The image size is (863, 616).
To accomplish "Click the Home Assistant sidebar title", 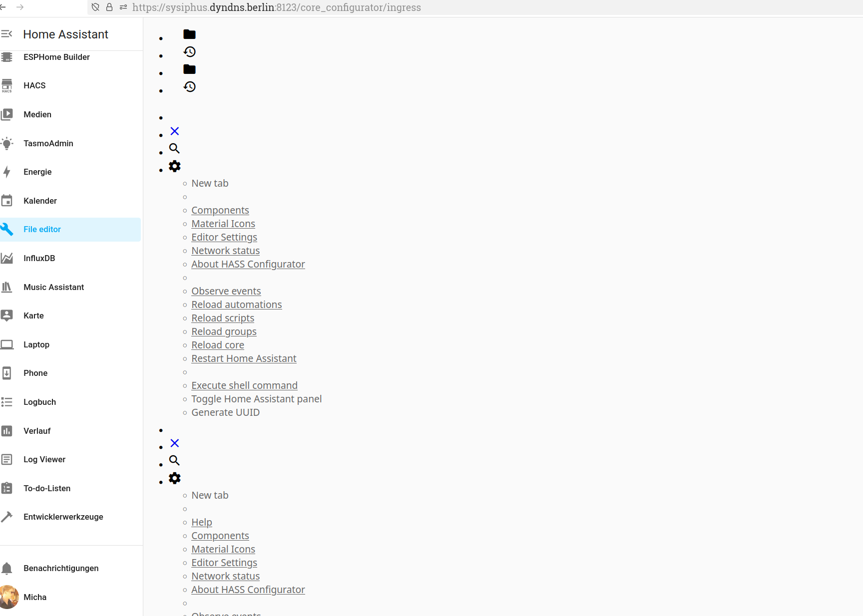I will click(65, 34).
